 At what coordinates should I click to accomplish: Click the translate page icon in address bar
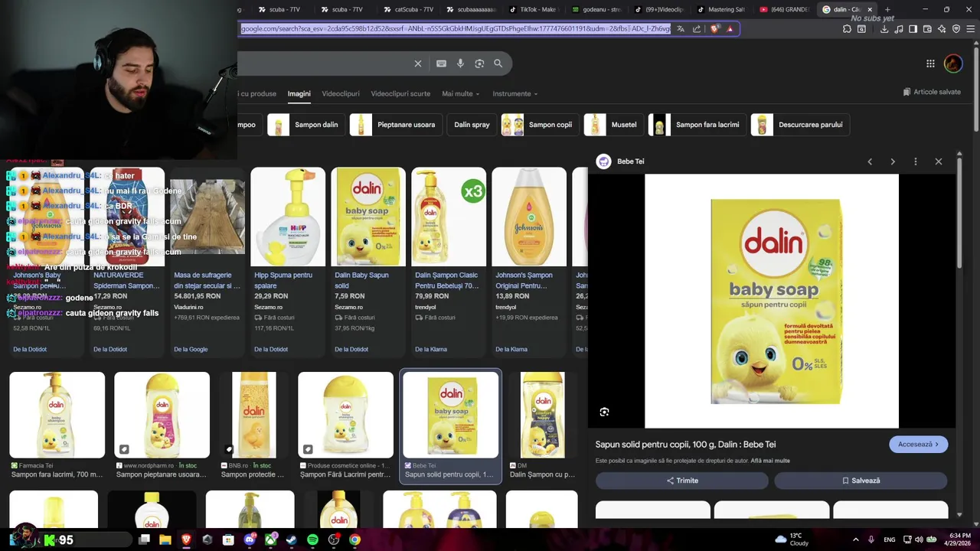tap(681, 29)
